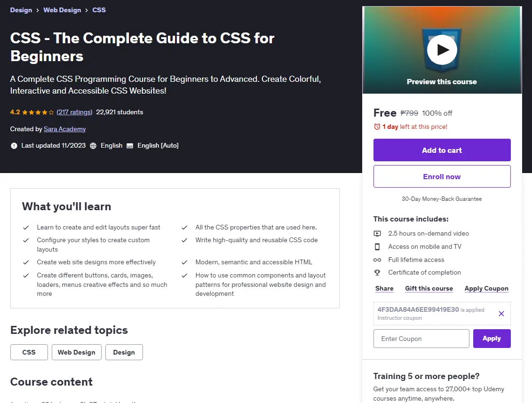The width and height of the screenshot is (532, 403).
Task: Click the infinity lifetime access icon
Action: pos(377,260)
